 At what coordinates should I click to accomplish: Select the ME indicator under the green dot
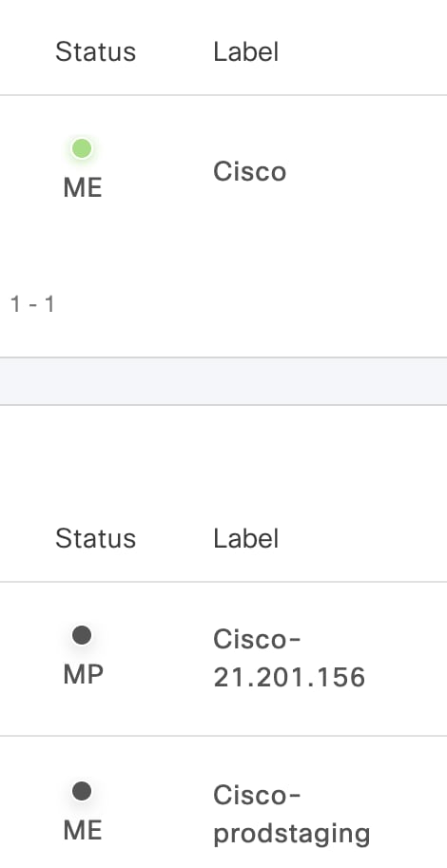(83, 188)
